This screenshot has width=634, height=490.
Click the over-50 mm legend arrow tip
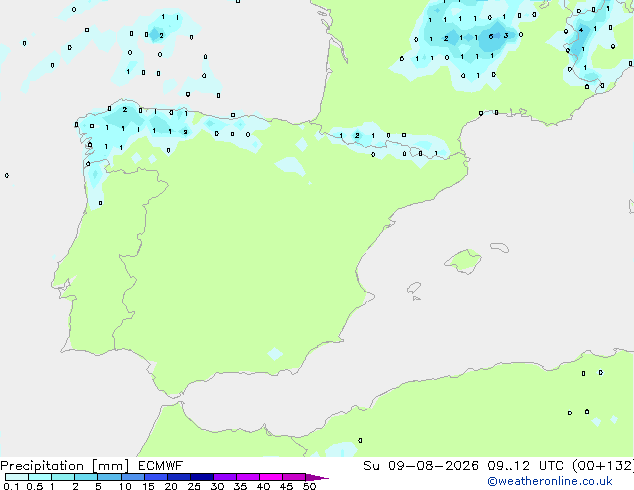317,477
